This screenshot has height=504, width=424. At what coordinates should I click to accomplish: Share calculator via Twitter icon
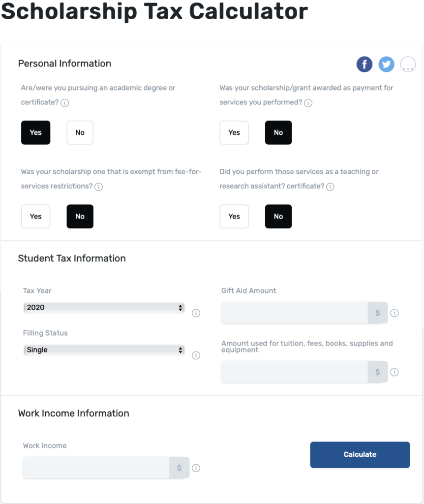pyautogui.click(x=386, y=64)
